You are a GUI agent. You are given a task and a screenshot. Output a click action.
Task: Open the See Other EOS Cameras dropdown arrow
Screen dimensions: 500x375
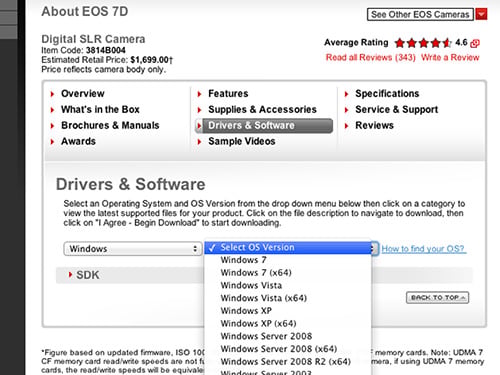[481, 14]
